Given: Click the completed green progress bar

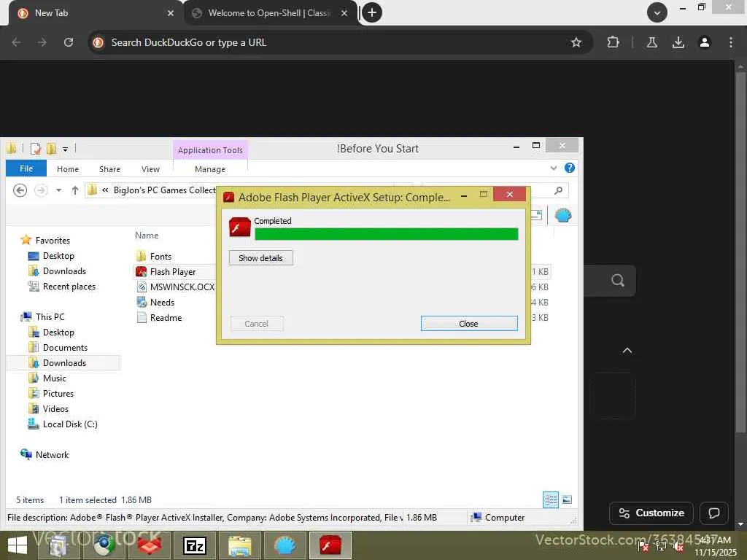Looking at the screenshot, I should pyautogui.click(x=387, y=234).
